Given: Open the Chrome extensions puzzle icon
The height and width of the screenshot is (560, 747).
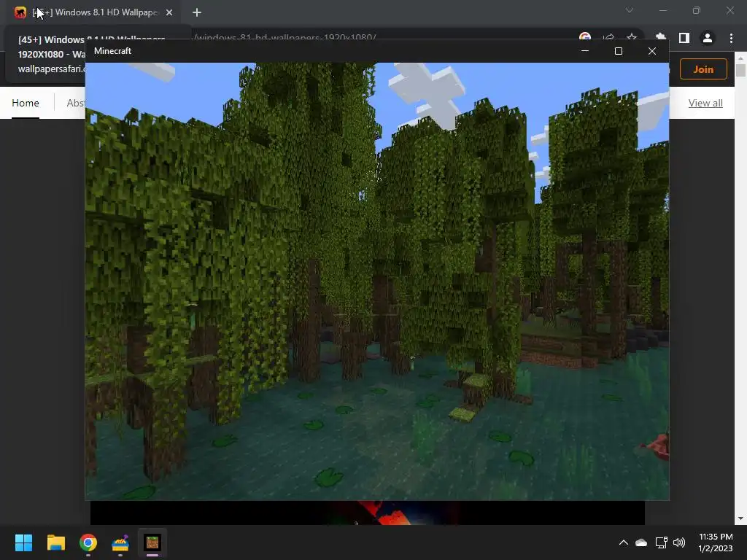Looking at the screenshot, I should point(661,38).
